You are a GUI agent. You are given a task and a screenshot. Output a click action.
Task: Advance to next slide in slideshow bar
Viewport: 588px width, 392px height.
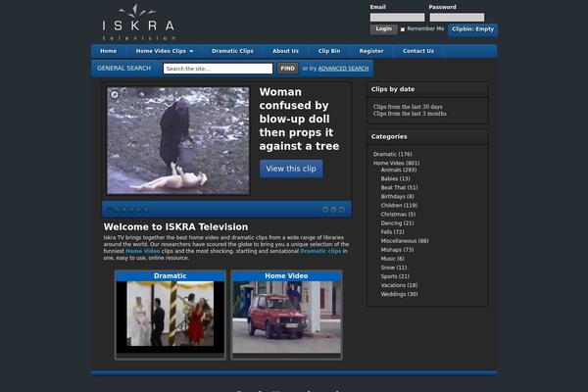pyautogui.click(x=342, y=210)
